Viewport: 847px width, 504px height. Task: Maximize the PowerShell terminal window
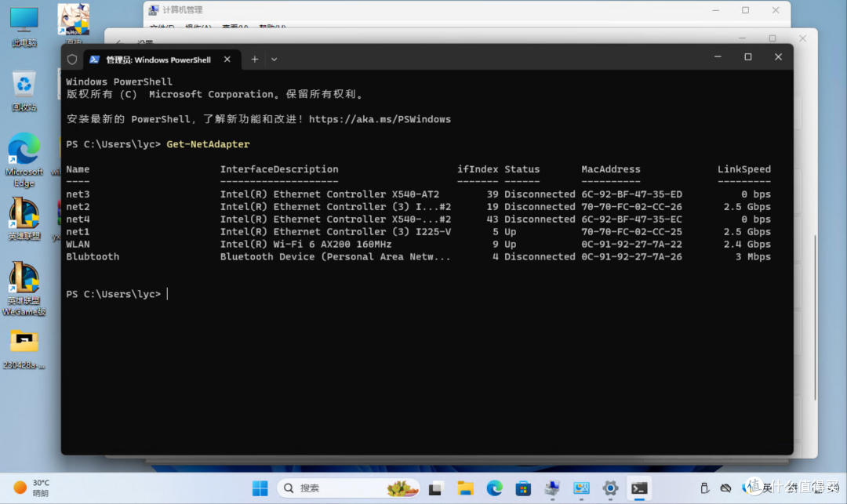[x=748, y=56]
